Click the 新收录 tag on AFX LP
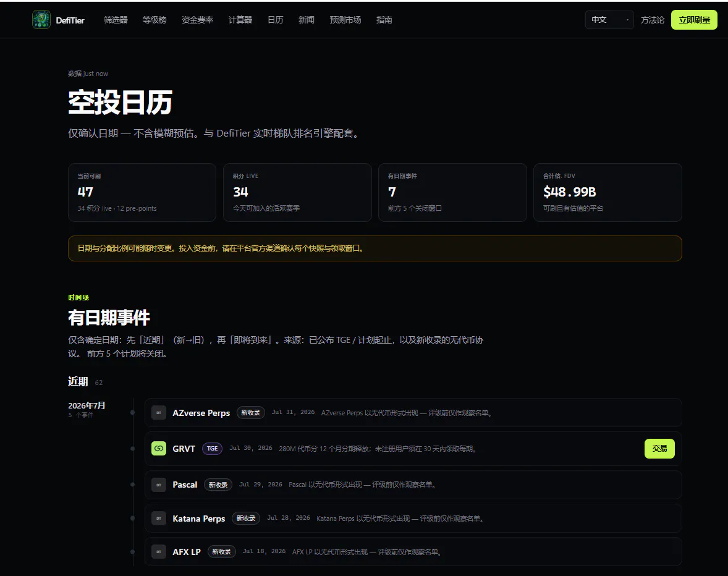 tap(221, 552)
